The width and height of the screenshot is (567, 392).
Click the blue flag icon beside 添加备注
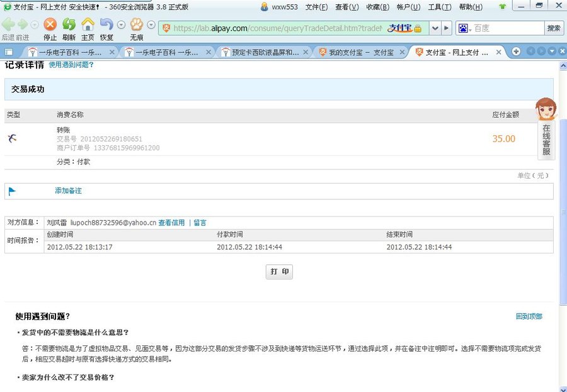coord(12,191)
